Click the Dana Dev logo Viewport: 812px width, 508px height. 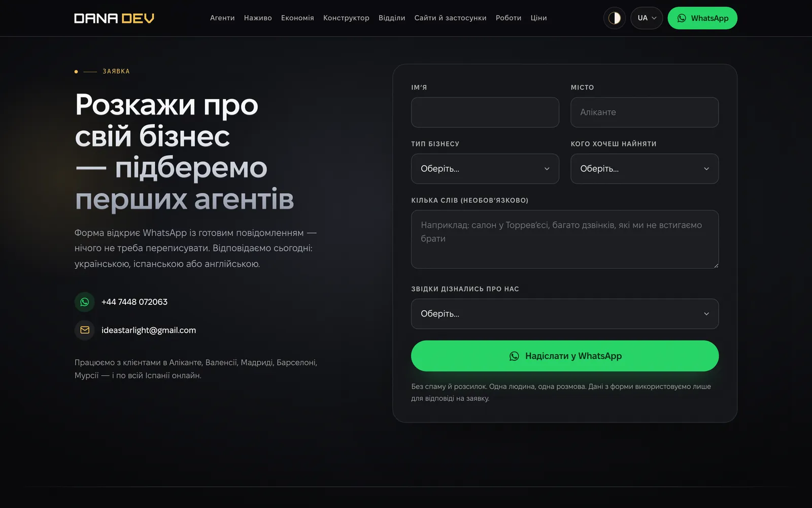click(x=114, y=18)
